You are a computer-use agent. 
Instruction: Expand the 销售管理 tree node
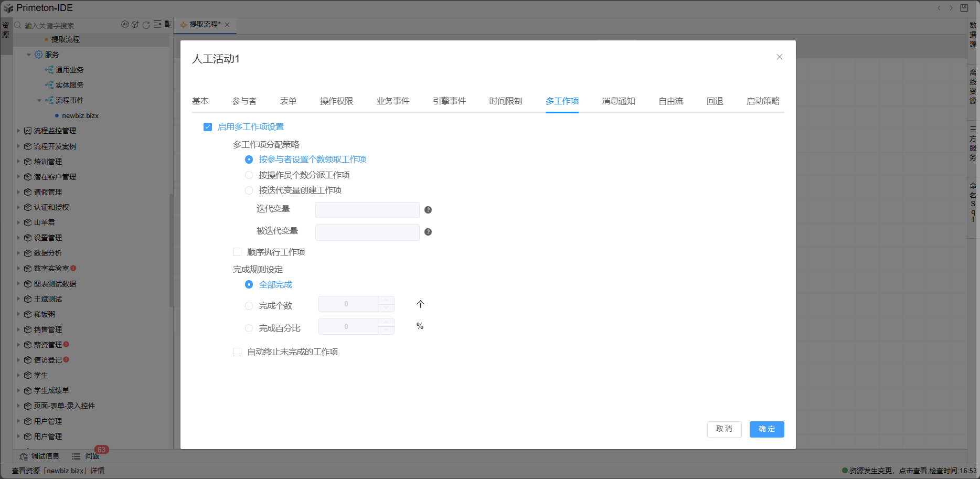18,329
